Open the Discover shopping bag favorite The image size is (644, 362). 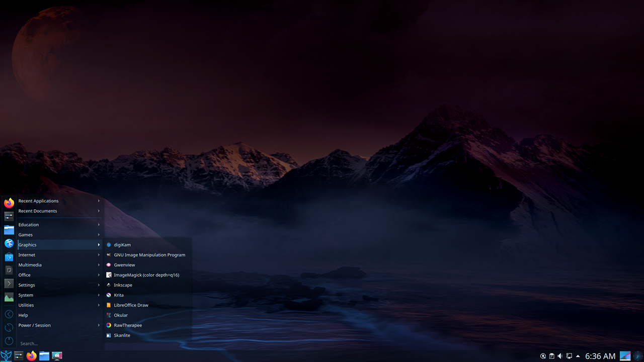click(9, 257)
